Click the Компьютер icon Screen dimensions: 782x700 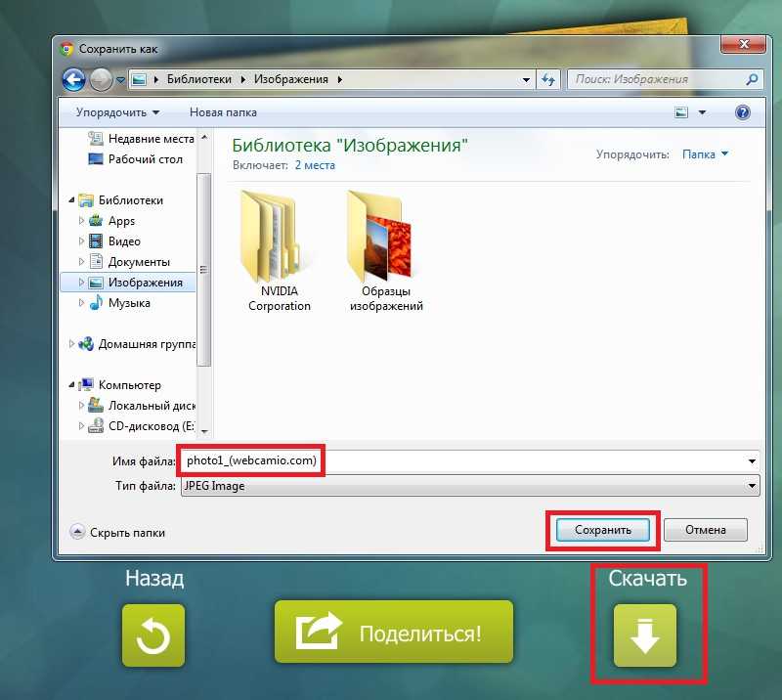tap(86, 384)
